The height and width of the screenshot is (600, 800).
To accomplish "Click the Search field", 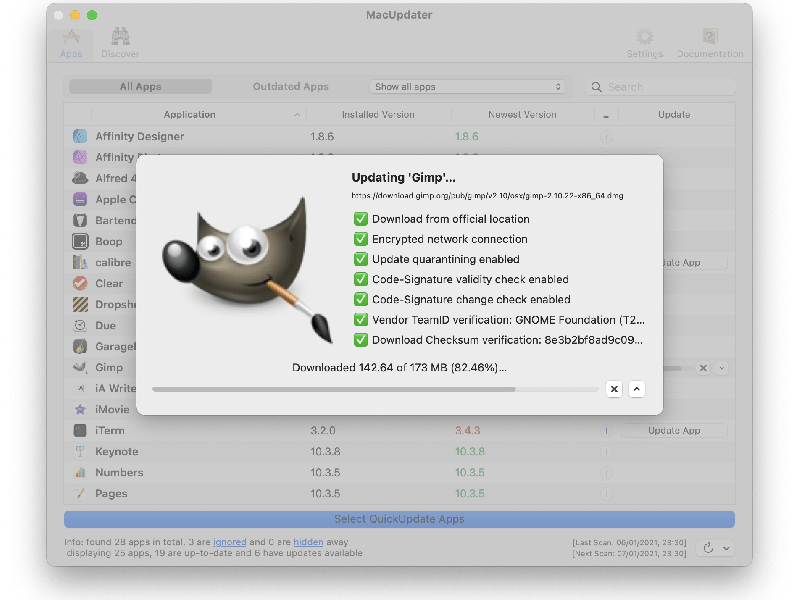I will pos(660,87).
